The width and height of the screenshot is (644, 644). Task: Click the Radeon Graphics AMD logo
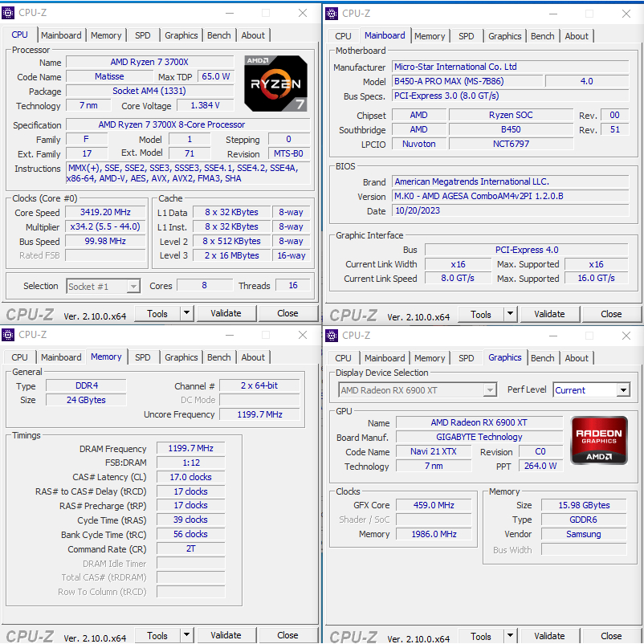tap(598, 440)
